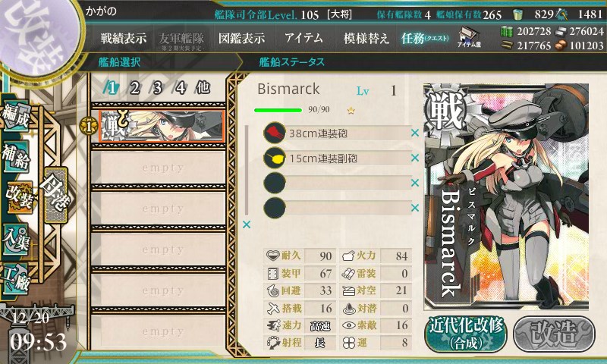Select the third empty equipment slot
Image resolution: width=607 pixels, height=364 pixels.
(x=338, y=183)
